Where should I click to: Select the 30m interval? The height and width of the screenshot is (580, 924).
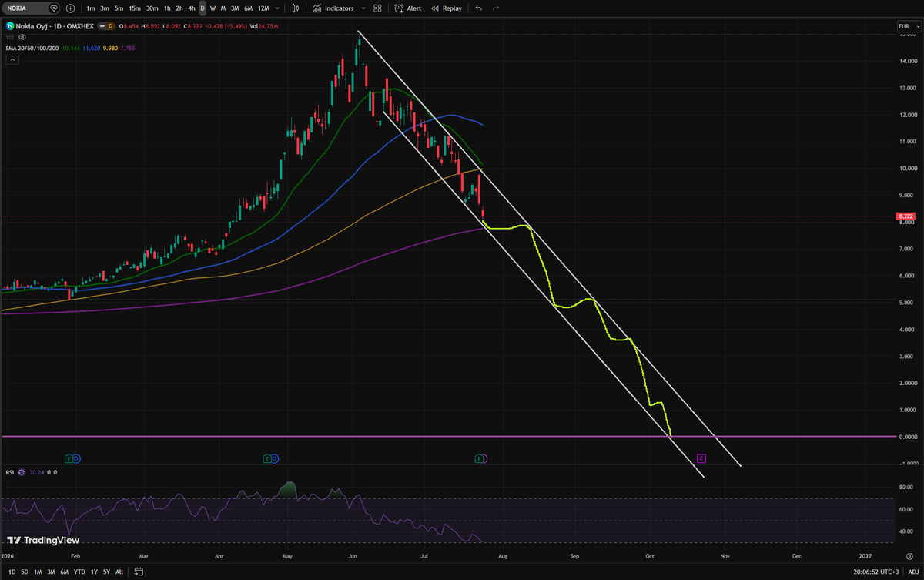point(152,8)
